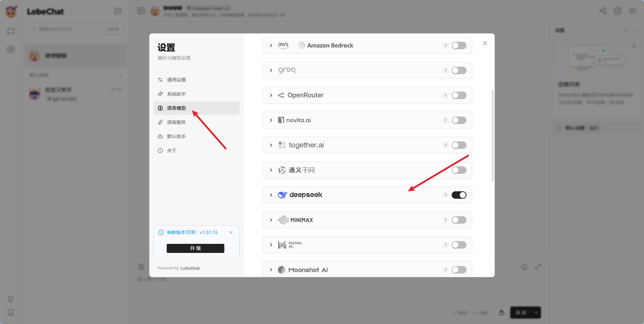Screen dimensions: 644x324
Task: Expand the novita.ai section chevron
Action: tap(271, 120)
